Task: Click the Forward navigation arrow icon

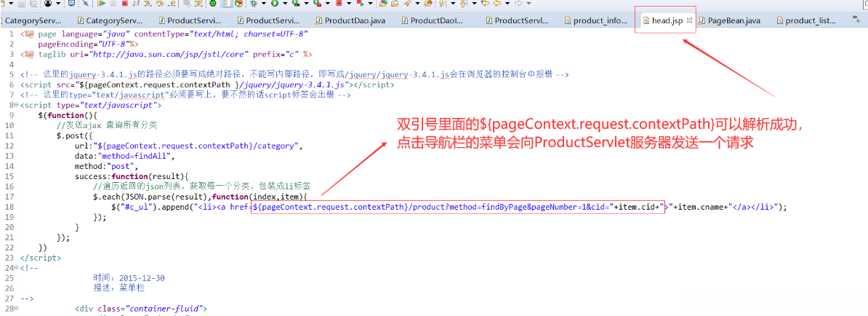Action: pyautogui.click(x=518, y=4)
